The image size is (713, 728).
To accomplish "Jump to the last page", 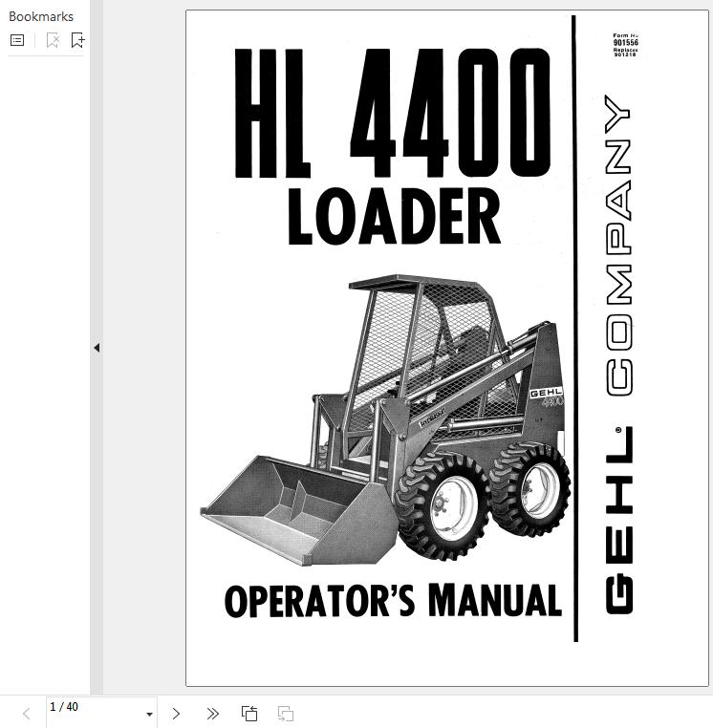I will [x=213, y=714].
